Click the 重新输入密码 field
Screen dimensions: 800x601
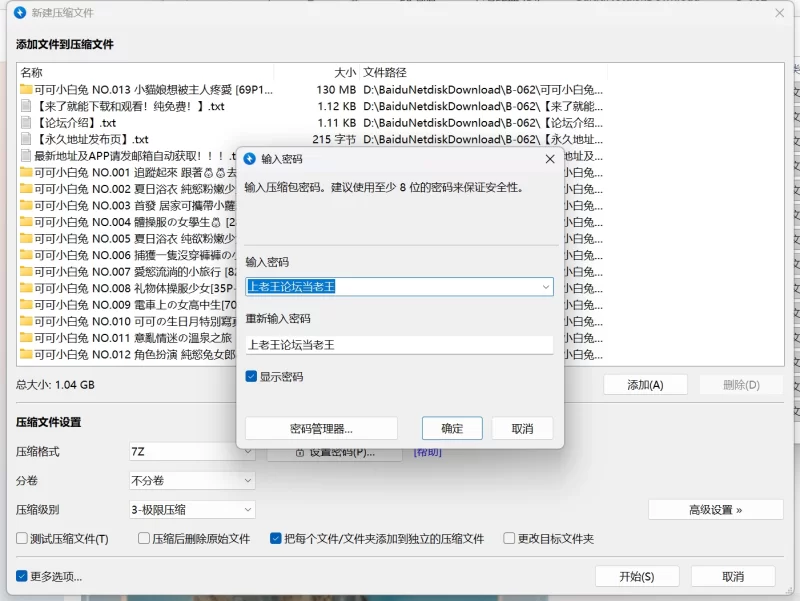click(x=399, y=345)
